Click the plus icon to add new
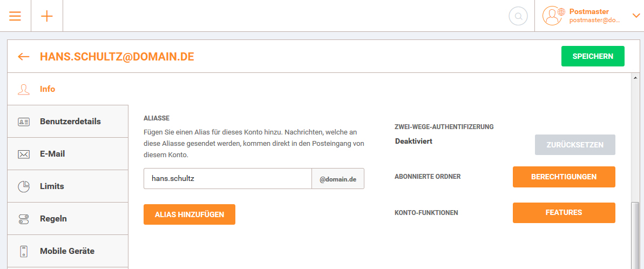Screen dimensions: 644x269 click(47, 16)
